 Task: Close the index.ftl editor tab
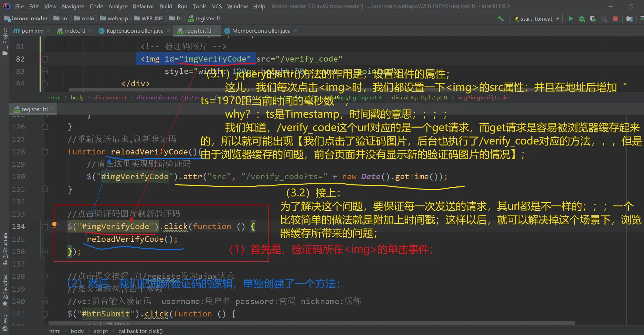[90, 31]
